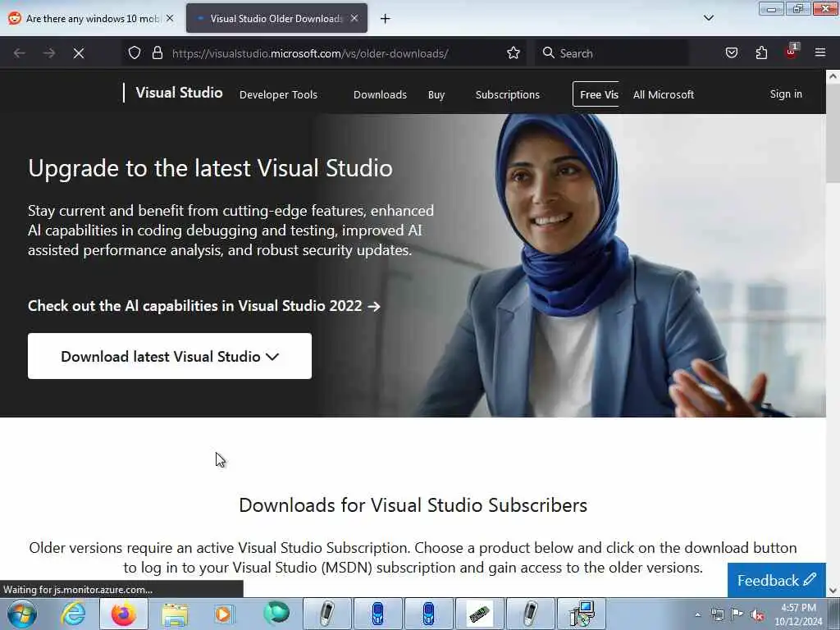
Task: Click the Upgrade to the latest Visual Studio heading
Action: point(211,168)
